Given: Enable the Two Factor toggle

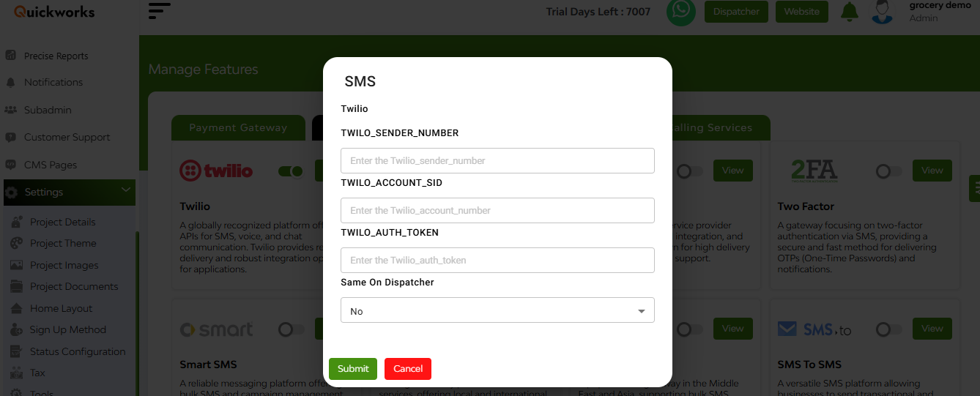Looking at the screenshot, I should coord(889,171).
